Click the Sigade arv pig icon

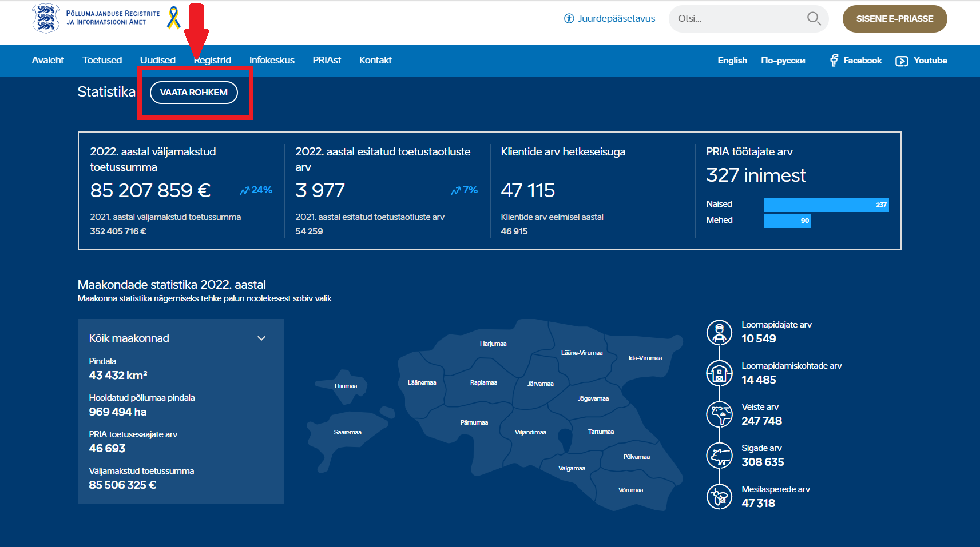click(720, 456)
